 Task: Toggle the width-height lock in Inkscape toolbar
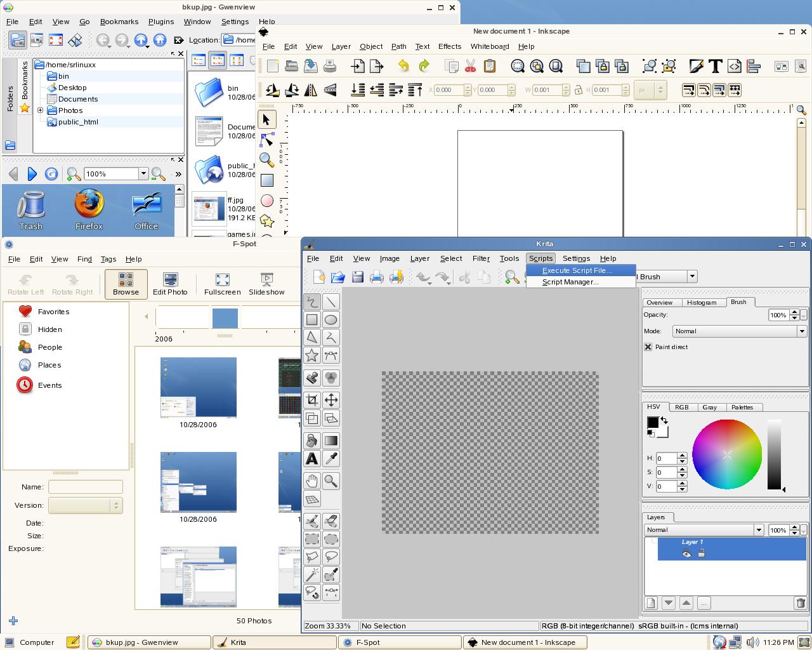578,90
